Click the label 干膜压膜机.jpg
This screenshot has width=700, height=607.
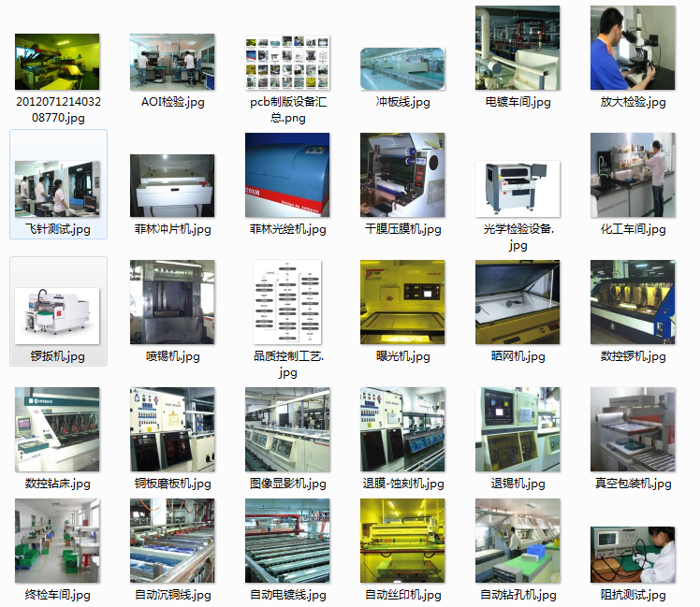(403, 229)
